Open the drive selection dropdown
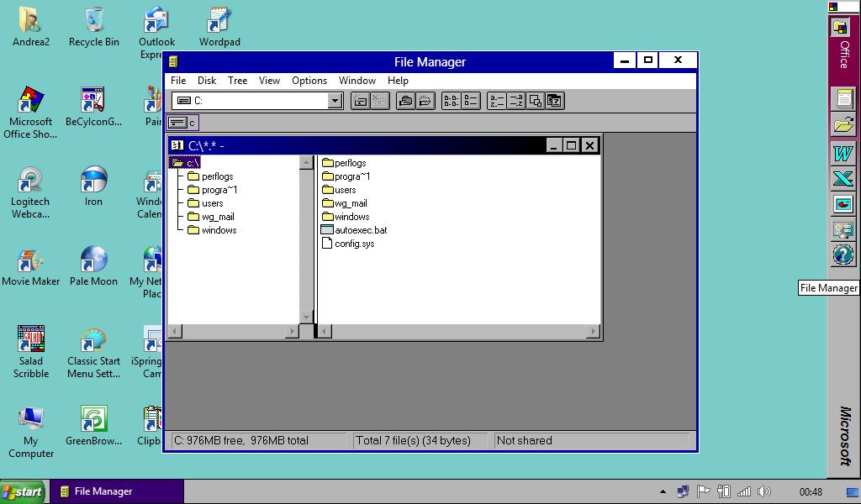This screenshot has width=861, height=504. coord(334,100)
